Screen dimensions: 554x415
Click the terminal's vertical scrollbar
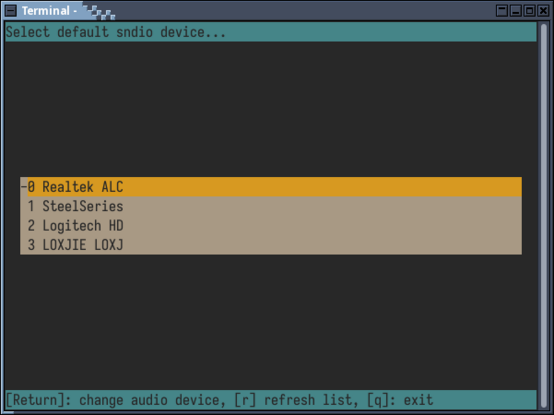pos(544,215)
